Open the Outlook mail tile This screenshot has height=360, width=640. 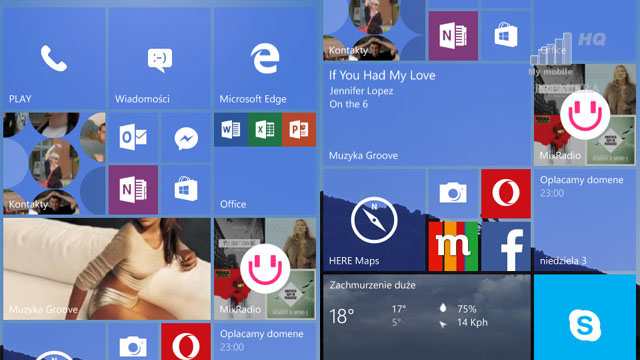[x=133, y=138]
